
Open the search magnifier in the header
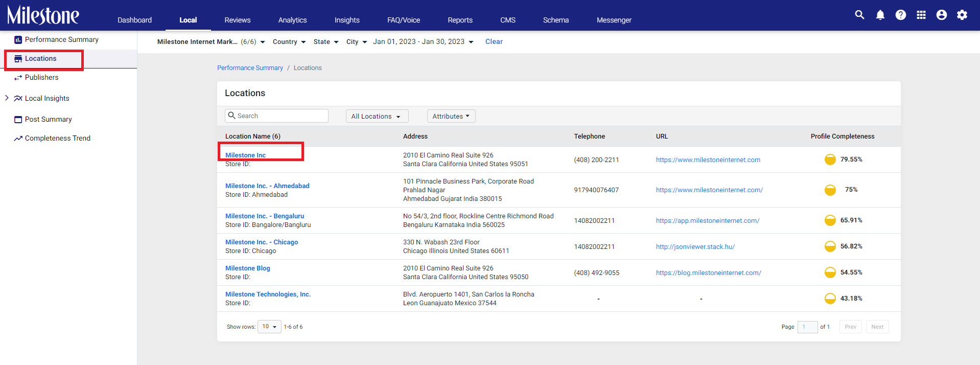coord(860,15)
